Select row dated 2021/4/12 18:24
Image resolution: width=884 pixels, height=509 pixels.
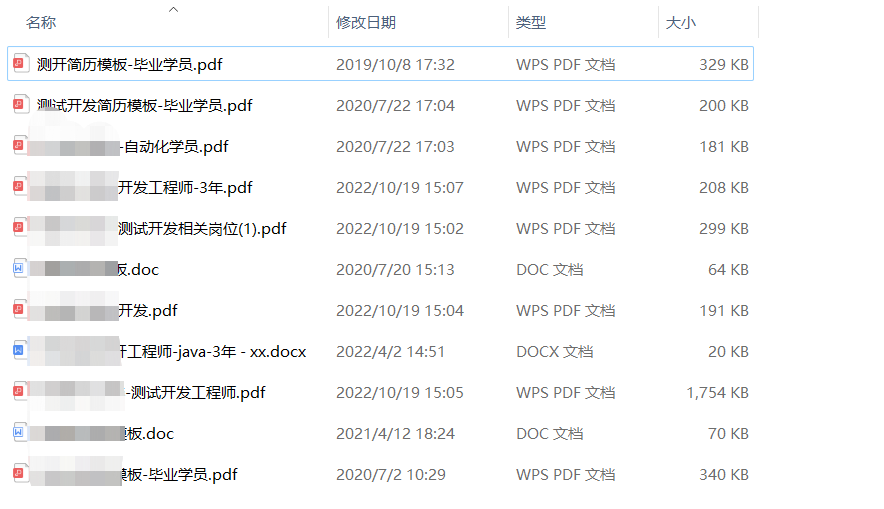coord(381,433)
